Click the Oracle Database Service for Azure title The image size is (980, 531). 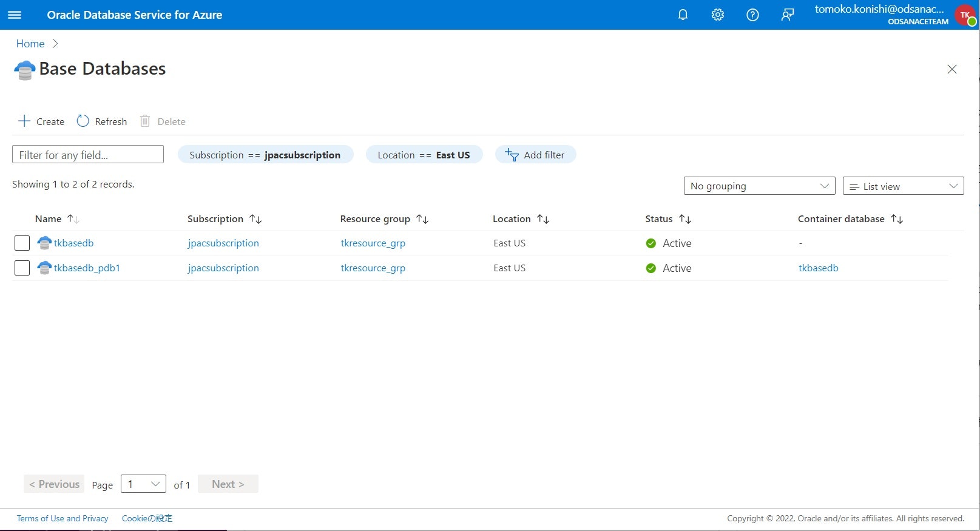coord(135,15)
